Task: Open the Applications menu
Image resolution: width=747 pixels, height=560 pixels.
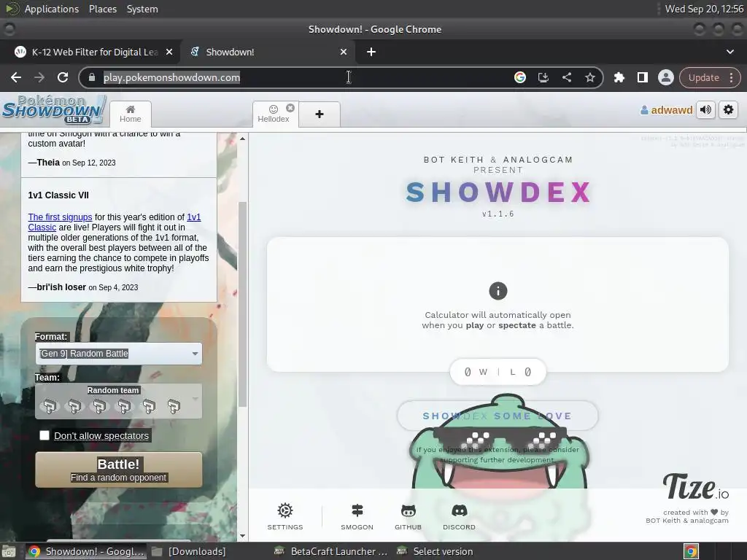Action: click(x=52, y=9)
